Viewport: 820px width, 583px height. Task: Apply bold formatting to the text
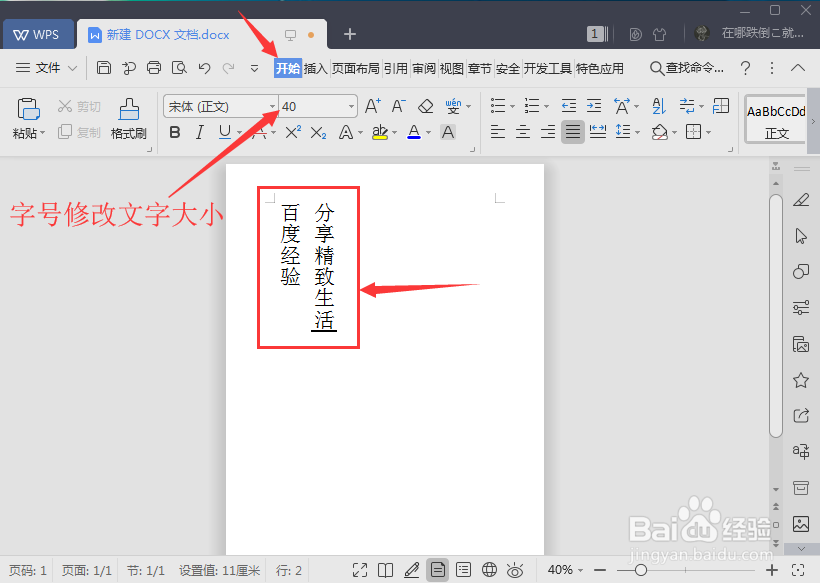tap(175, 131)
